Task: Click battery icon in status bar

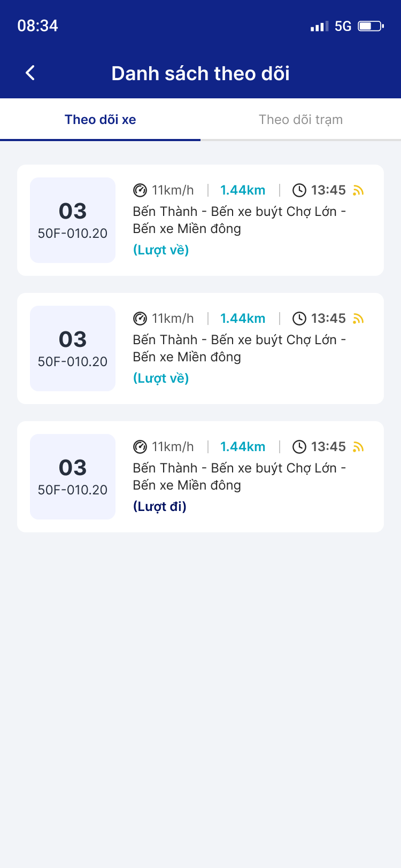Action: 371,26
